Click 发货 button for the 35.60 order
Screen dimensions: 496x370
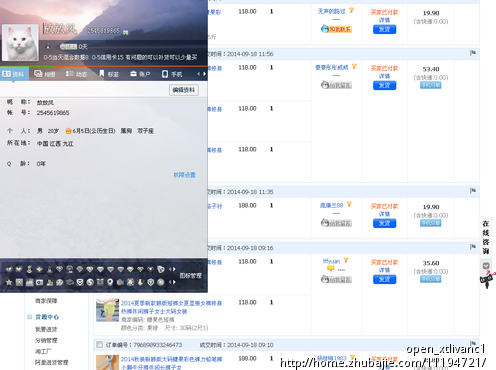pyautogui.click(x=384, y=279)
